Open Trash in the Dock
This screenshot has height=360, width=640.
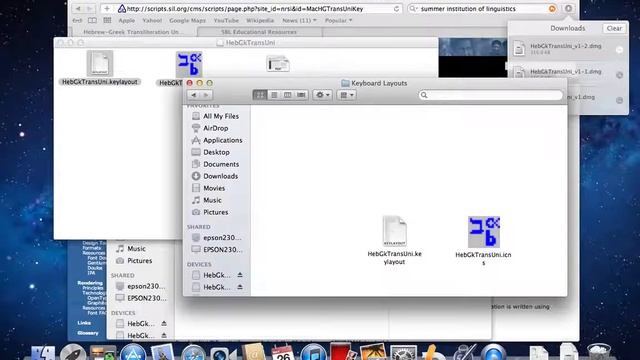click(598, 353)
